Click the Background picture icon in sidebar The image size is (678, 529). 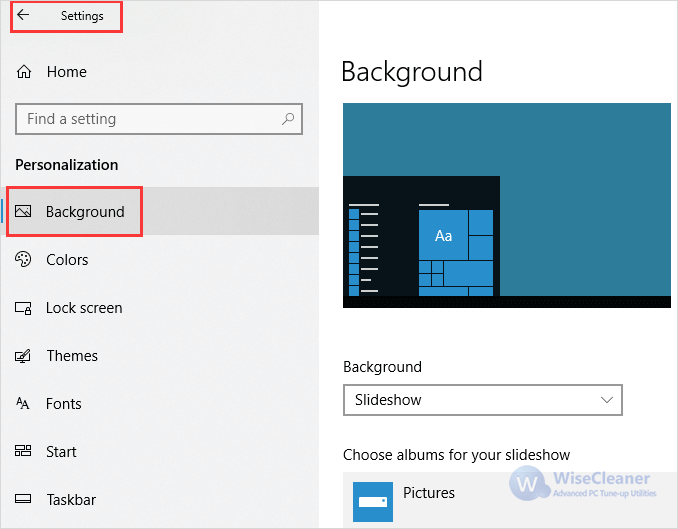pos(23,211)
